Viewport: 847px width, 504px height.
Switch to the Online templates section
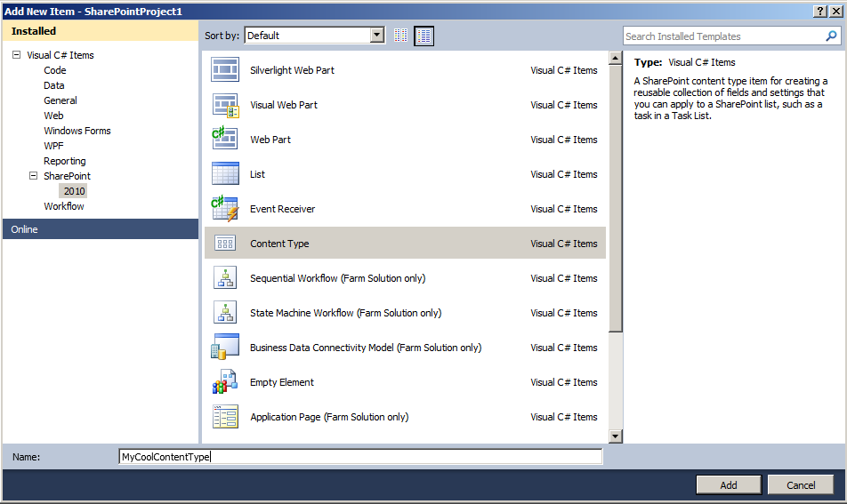coord(101,228)
